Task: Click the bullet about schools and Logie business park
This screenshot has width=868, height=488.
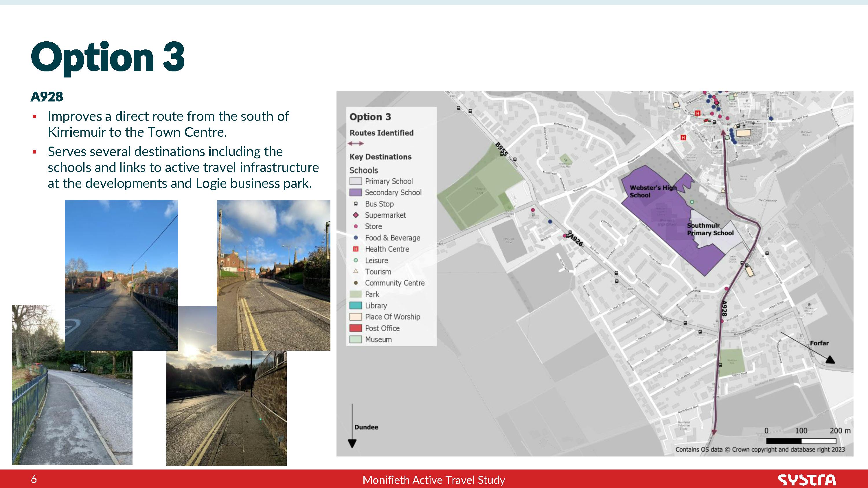Action: tap(183, 167)
